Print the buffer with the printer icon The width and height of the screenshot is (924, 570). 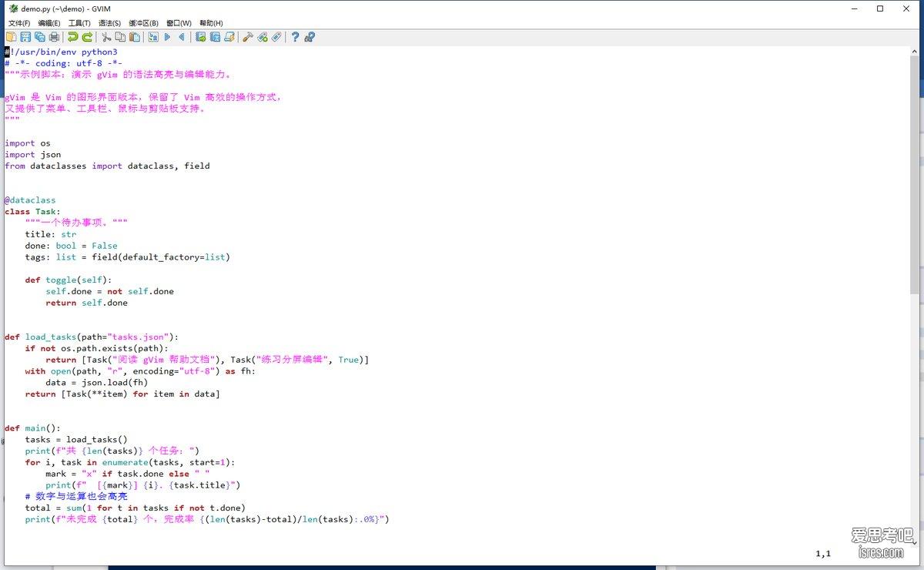coord(54,37)
